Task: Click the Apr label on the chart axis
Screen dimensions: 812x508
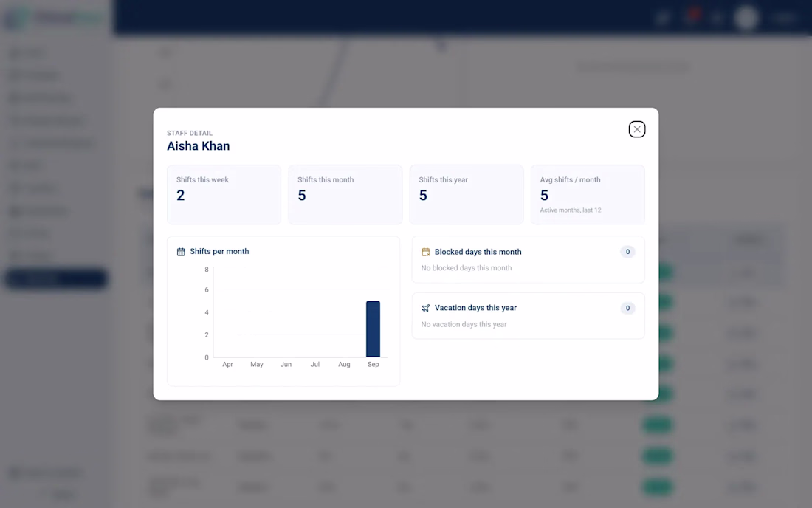Action: coord(227,365)
